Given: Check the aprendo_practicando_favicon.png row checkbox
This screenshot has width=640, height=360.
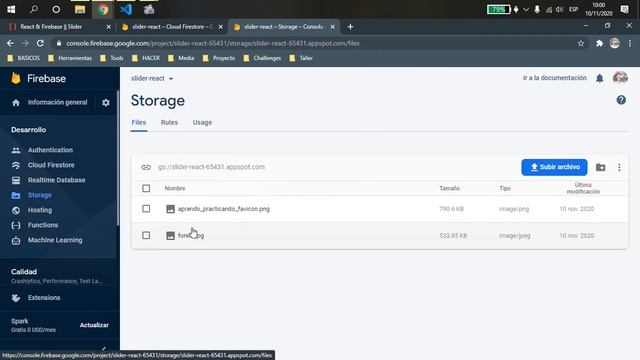Looking at the screenshot, I should (146, 209).
